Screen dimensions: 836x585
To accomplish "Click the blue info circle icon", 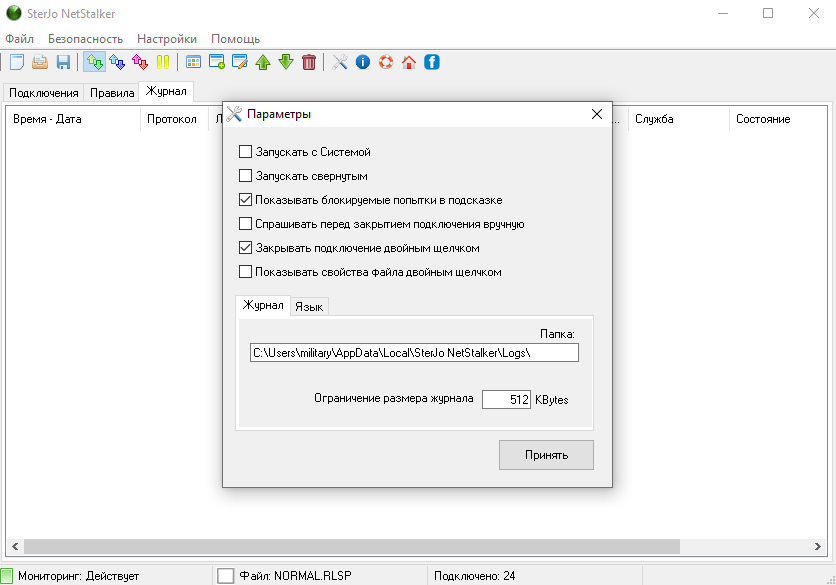I will 363,62.
